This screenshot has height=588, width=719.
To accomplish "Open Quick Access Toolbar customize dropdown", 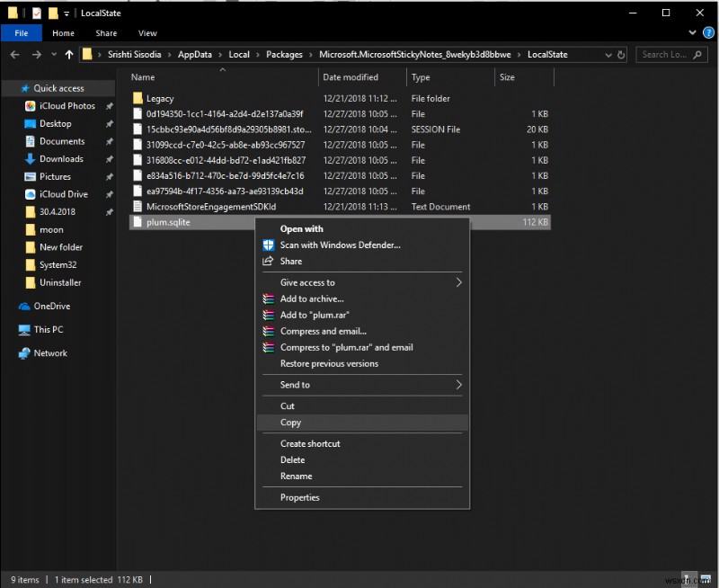I will click(67, 13).
